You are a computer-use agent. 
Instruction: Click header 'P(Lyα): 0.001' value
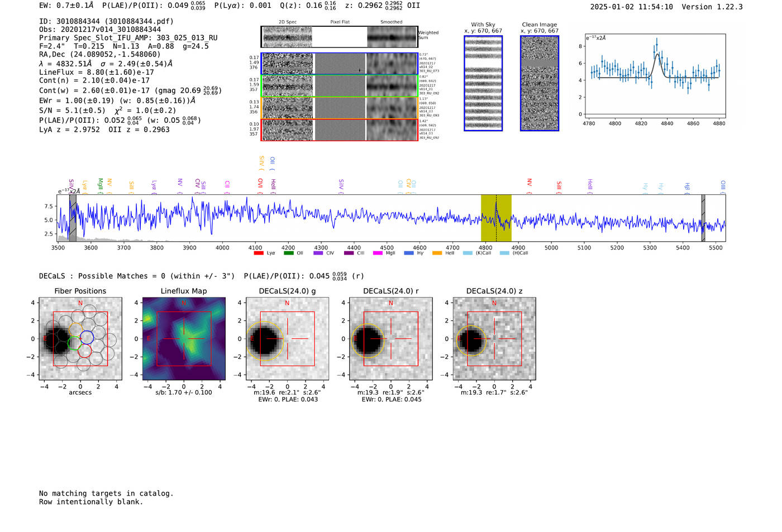243,5
